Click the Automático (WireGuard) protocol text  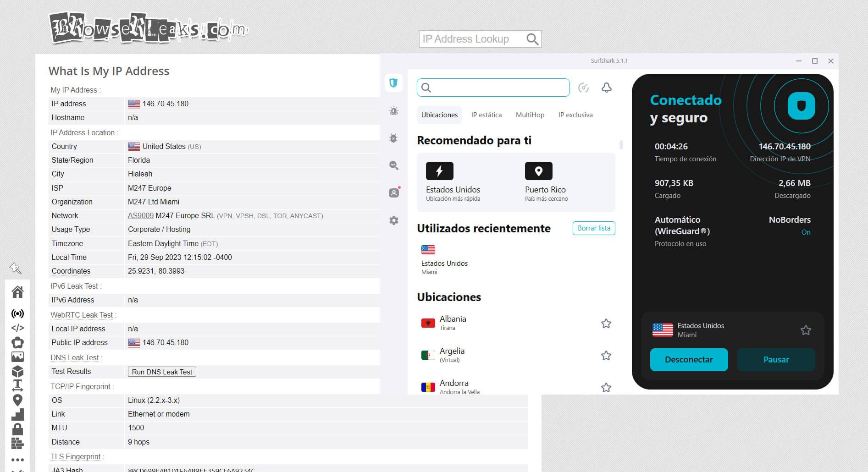coord(682,225)
